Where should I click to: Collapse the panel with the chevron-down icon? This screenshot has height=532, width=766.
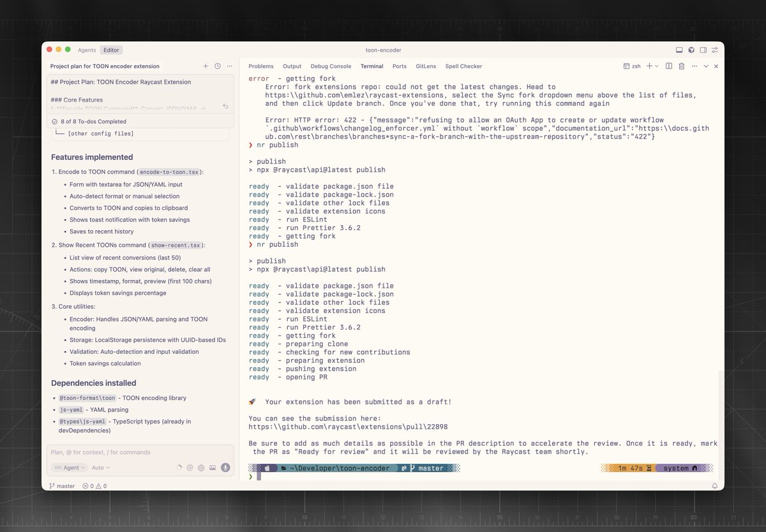click(706, 66)
